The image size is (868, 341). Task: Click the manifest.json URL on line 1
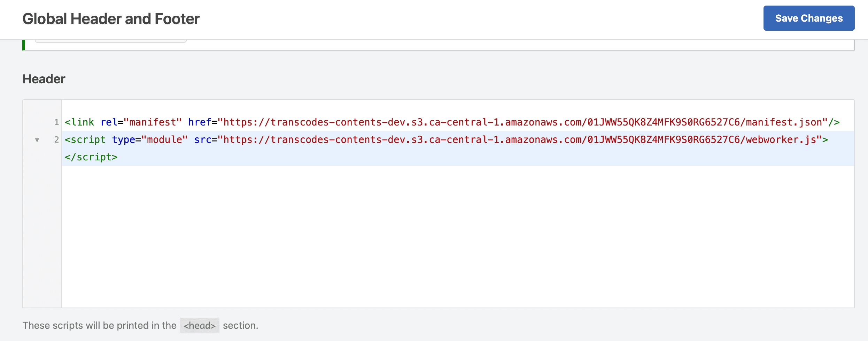coord(522,122)
